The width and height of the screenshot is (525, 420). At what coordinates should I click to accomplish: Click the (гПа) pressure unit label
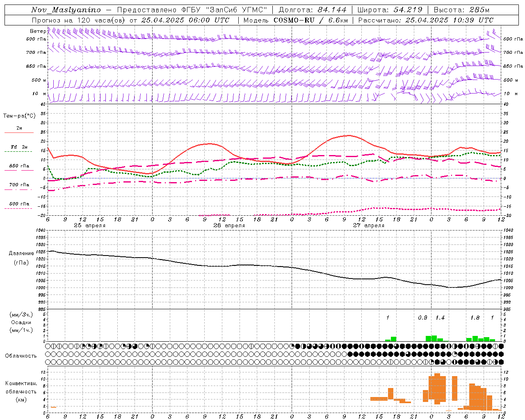click(x=21, y=263)
